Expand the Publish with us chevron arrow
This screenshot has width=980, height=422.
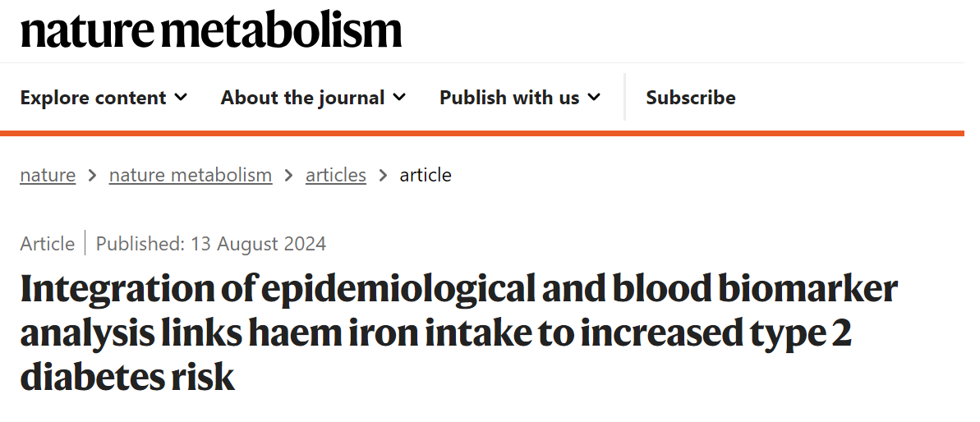tap(594, 98)
